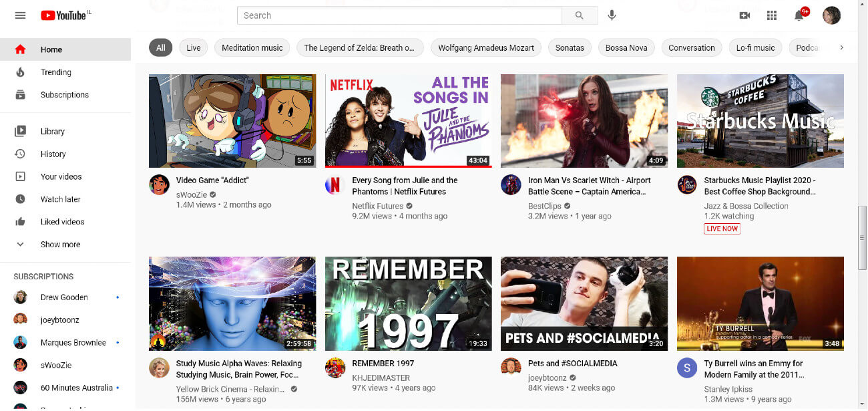The image size is (868, 411).
Task: Select the Lo-fi music filter chip
Action: tap(755, 47)
